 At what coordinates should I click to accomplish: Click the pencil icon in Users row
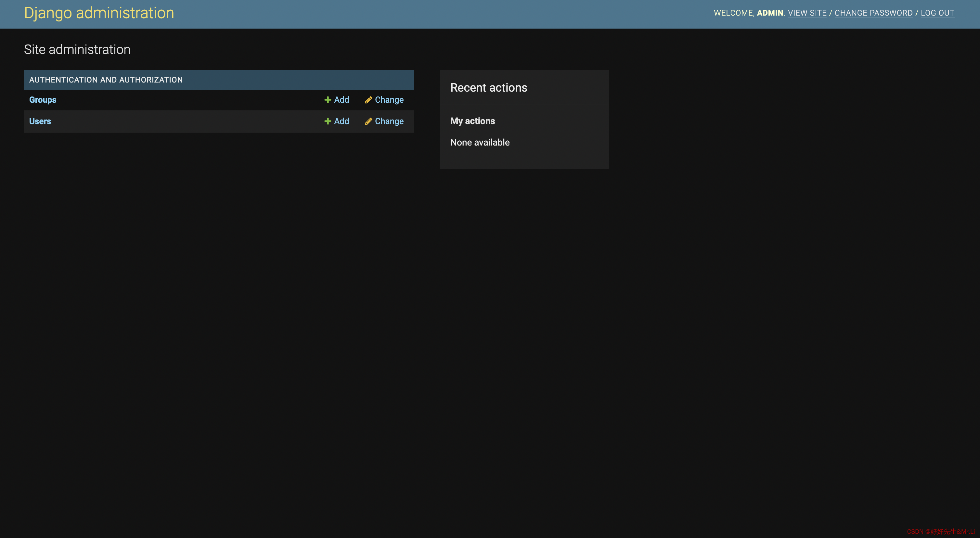368,121
